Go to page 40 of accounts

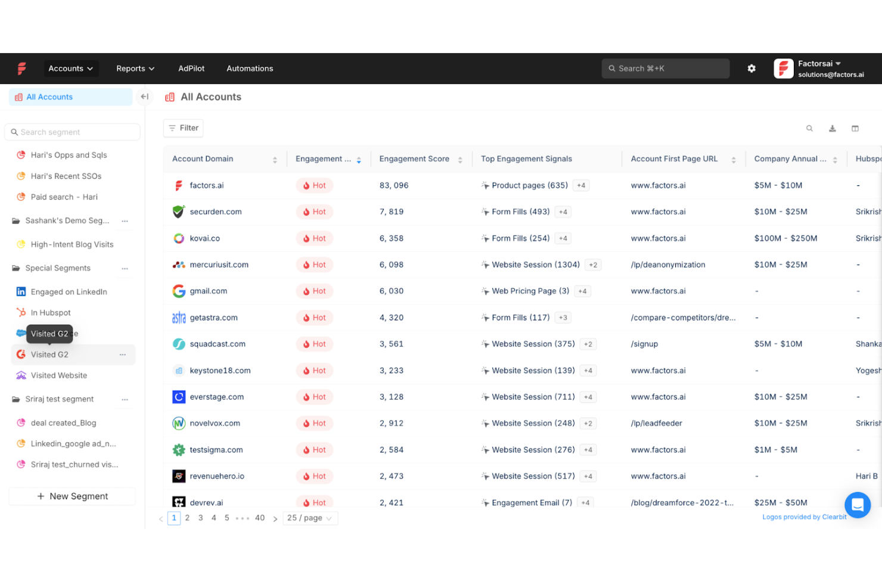point(260,518)
